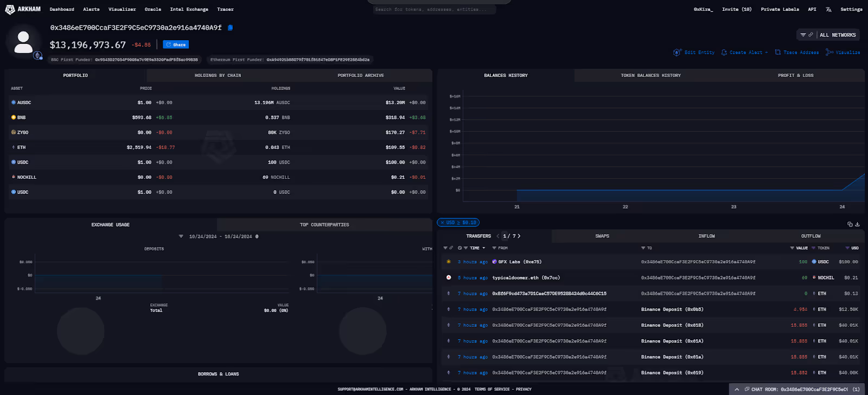Click the NOCHILL token icon in portfolio
This screenshot has height=395, width=868.
pyautogui.click(x=14, y=177)
